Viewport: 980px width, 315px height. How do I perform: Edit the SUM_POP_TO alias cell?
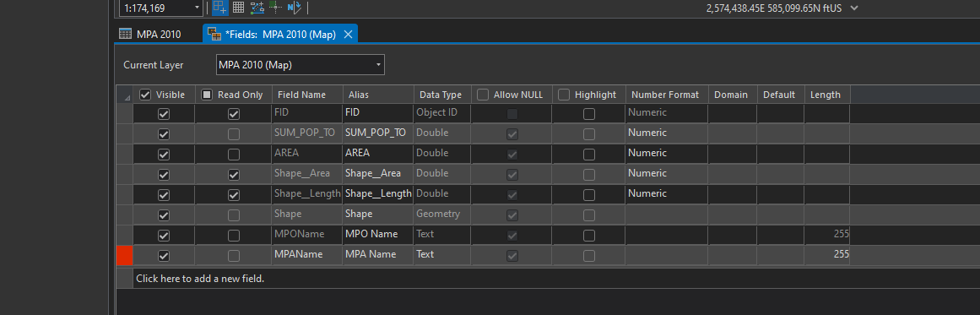377,133
